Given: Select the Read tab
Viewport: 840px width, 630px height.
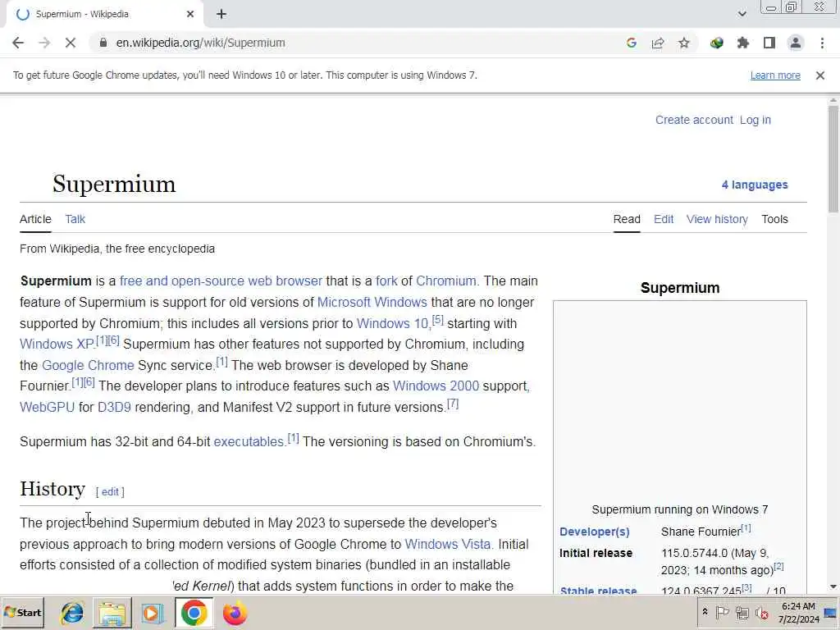Looking at the screenshot, I should (x=627, y=219).
